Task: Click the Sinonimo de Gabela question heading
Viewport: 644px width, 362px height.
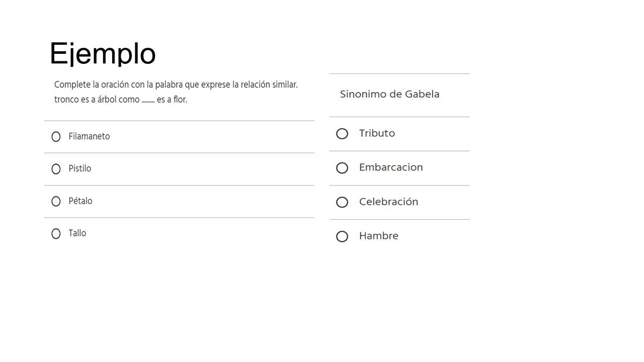Action: [389, 94]
